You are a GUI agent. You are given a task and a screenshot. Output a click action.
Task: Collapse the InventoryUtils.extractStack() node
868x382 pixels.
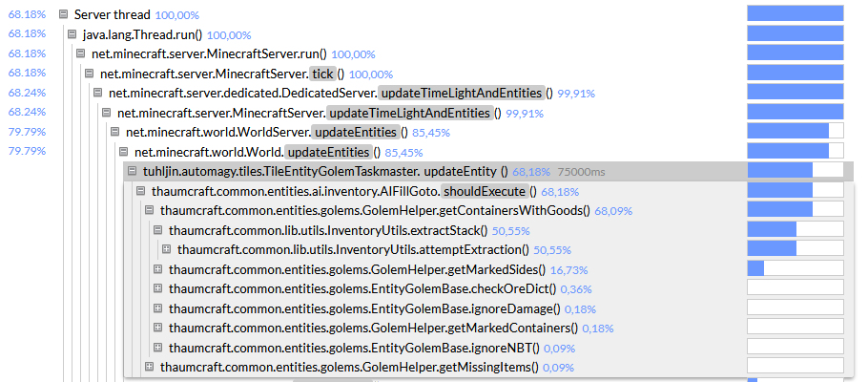[x=157, y=230]
